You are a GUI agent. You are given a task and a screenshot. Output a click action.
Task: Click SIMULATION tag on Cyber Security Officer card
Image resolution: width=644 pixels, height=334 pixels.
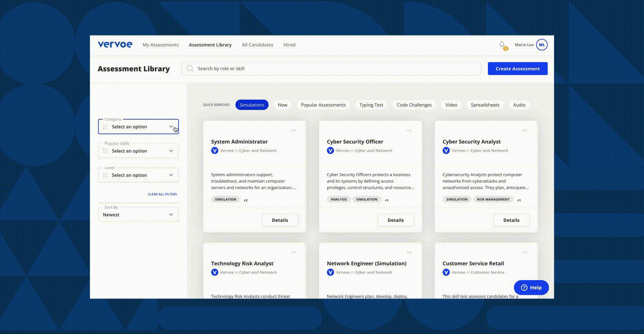pos(367,199)
